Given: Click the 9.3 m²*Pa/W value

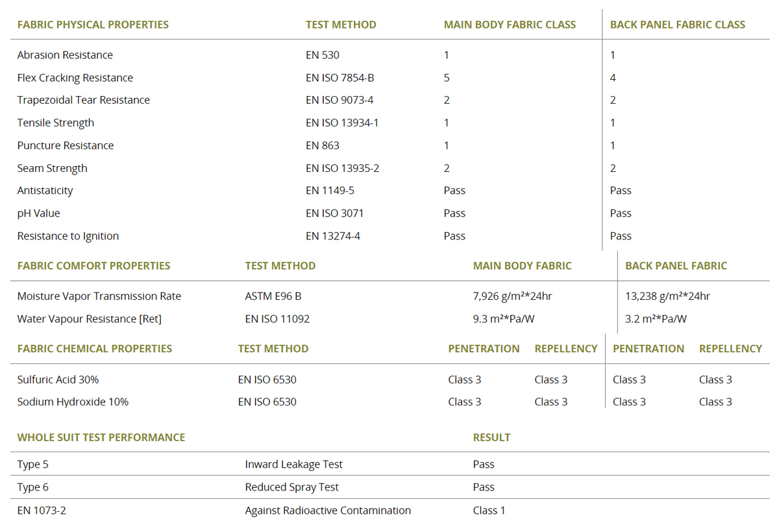Looking at the screenshot, I should tap(504, 319).
